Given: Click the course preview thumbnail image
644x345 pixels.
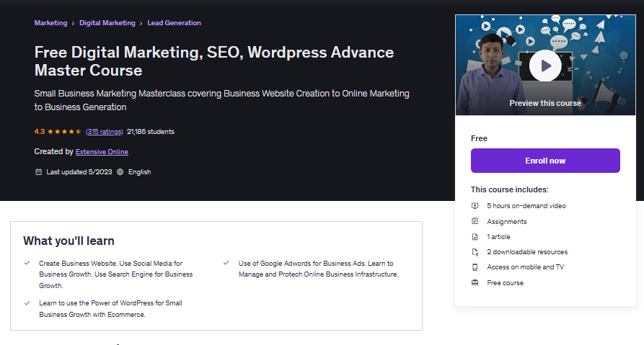Looking at the screenshot, I should pos(545,66).
